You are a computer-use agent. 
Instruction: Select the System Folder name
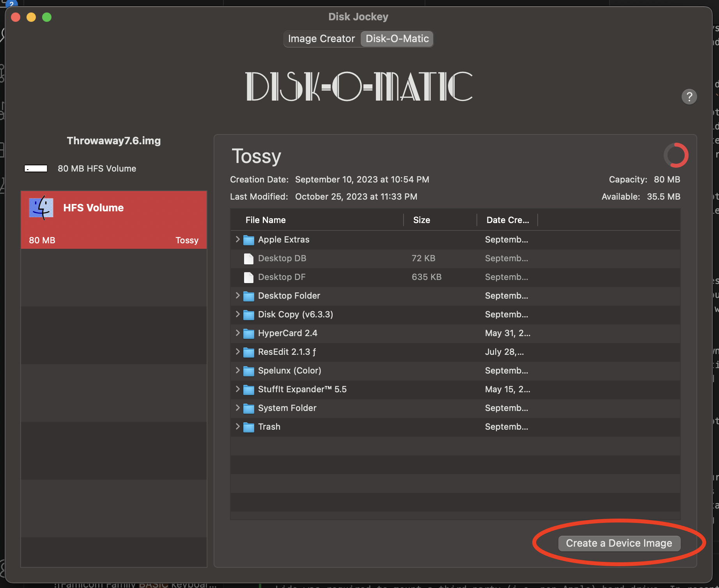(287, 408)
